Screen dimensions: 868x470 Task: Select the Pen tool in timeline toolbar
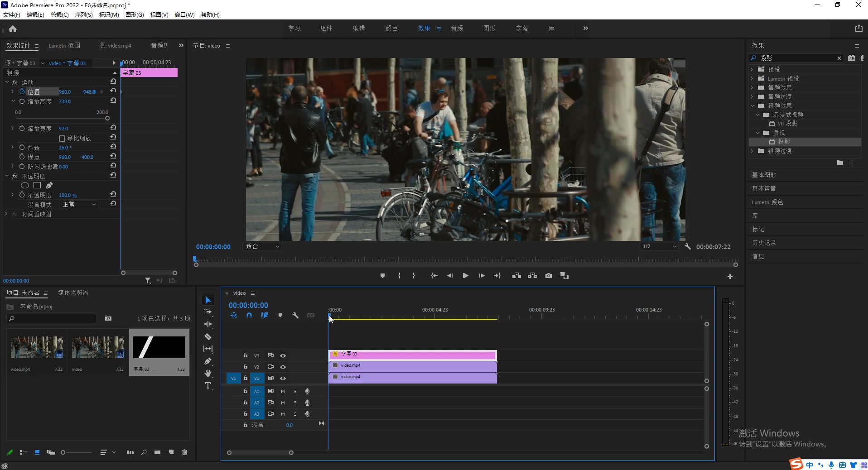click(x=208, y=361)
